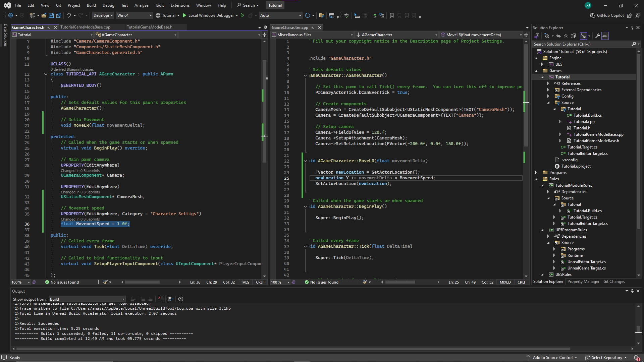Open Properties wrench icon in Solution Explorer
Viewport: 644px width, 362px height.
tap(598, 36)
